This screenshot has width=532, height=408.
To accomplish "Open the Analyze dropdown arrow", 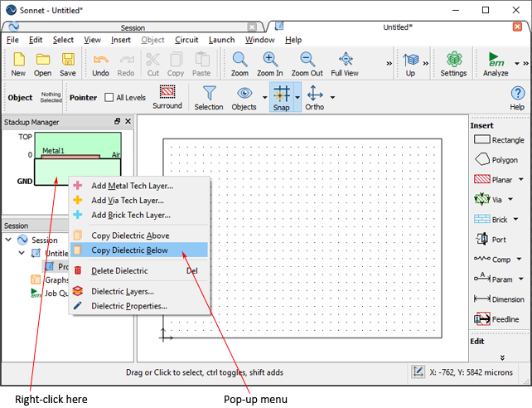I will click(x=517, y=64).
